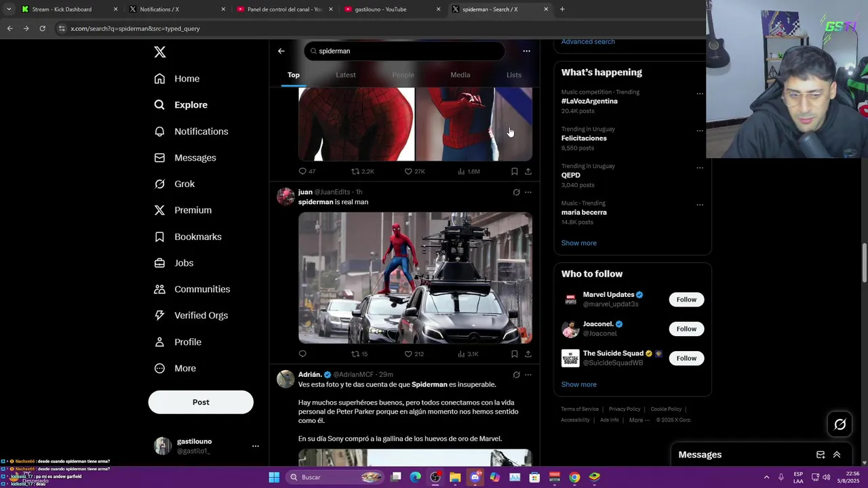Image resolution: width=868 pixels, height=488 pixels.
Task: Open floating Grok button
Action: pyautogui.click(x=840, y=424)
